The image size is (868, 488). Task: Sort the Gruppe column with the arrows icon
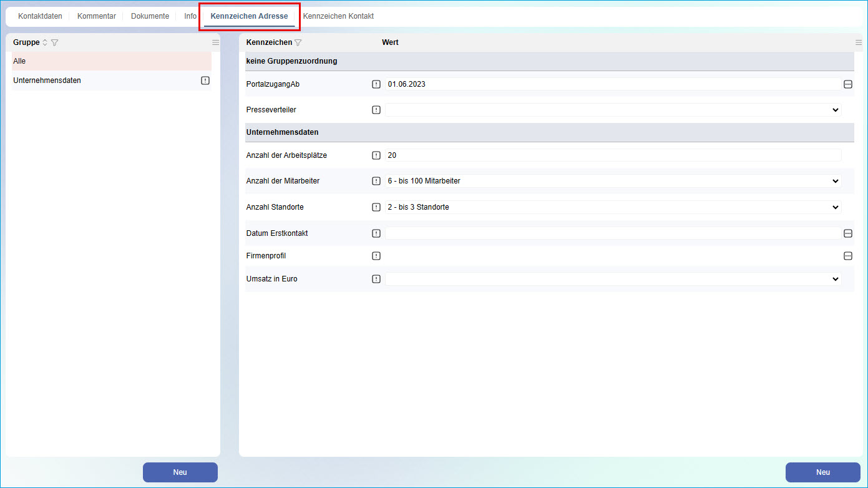coord(45,42)
